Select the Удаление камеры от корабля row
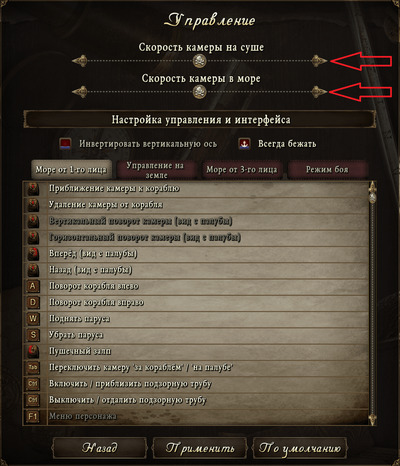 197,205
